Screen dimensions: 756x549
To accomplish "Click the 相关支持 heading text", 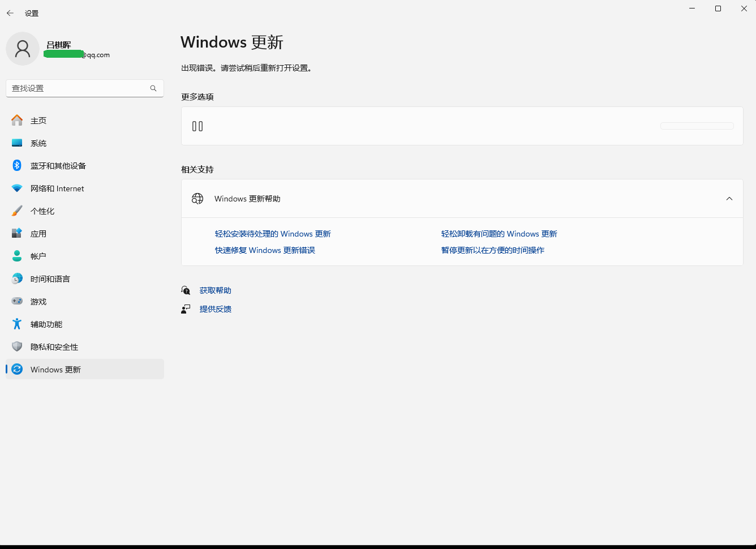I will coord(197,169).
